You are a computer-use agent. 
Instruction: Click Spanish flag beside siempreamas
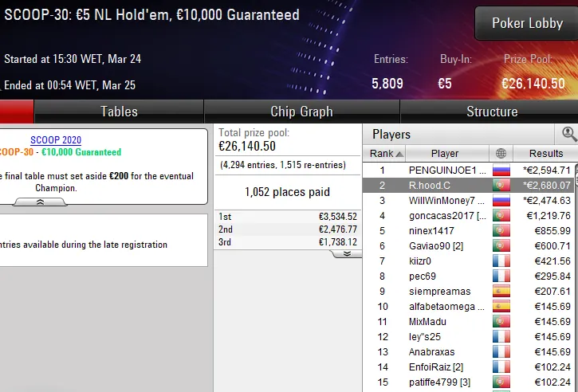click(x=501, y=292)
